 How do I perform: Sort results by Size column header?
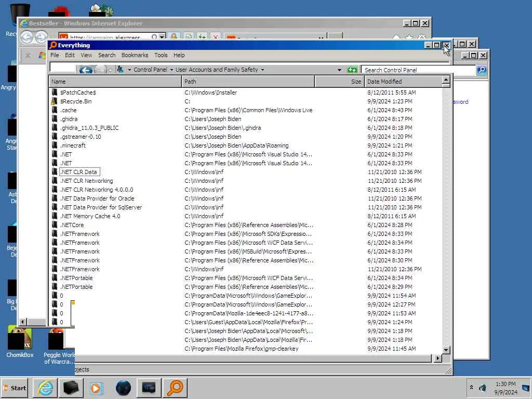[x=339, y=82]
